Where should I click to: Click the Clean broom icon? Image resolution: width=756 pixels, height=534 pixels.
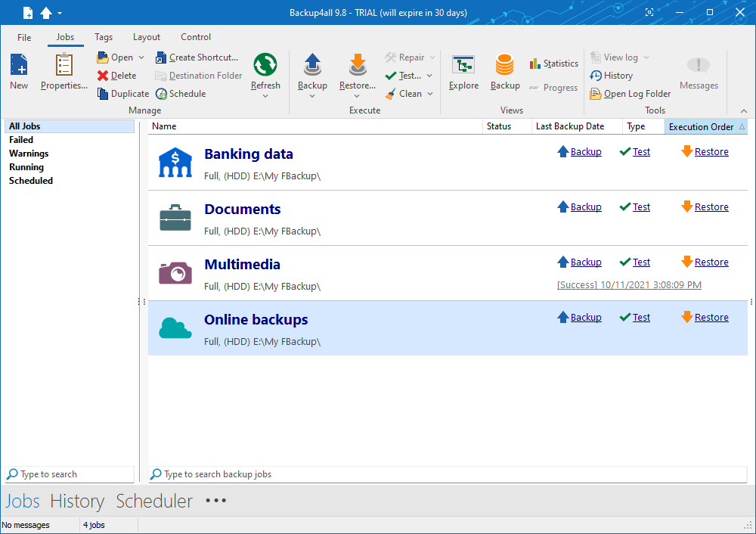click(x=391, y=94)
